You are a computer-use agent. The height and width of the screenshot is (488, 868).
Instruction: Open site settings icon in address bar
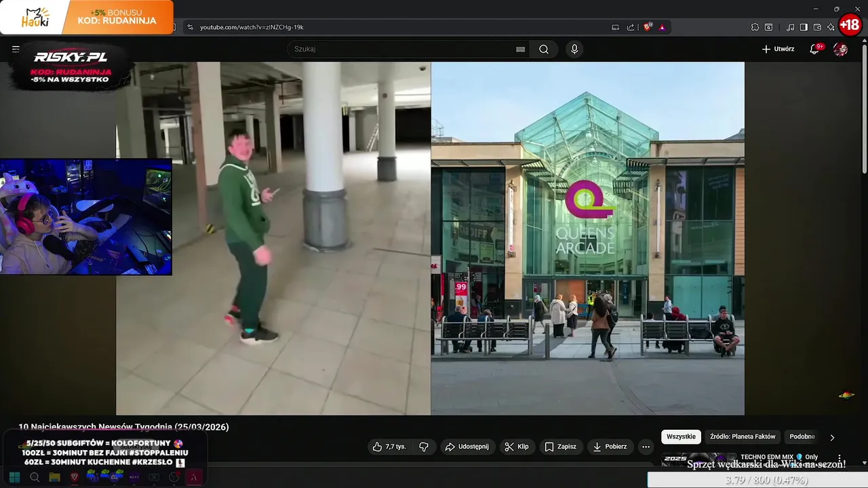coord(191,27)
